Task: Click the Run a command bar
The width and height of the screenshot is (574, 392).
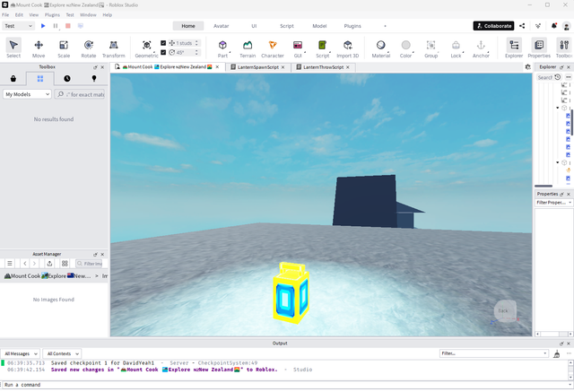Action: click(x=285, y=385)
